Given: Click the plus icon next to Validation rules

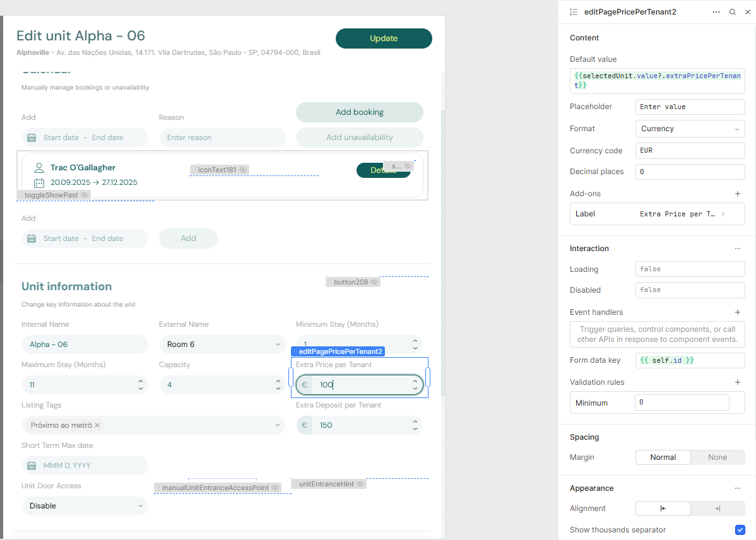Looking at the screenshot, I should click(738, 382).
